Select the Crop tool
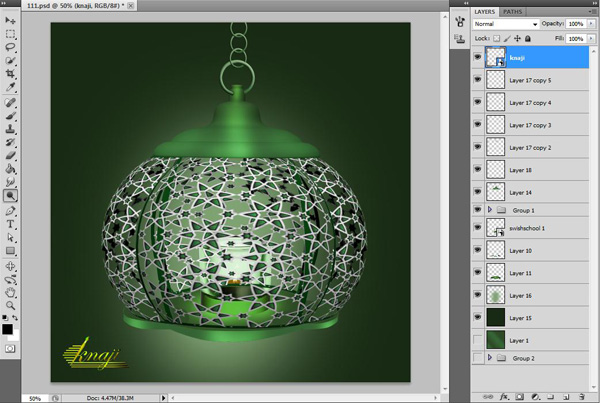Image resolution: width=600 pixels, height=403 pixels. point(11,74)
